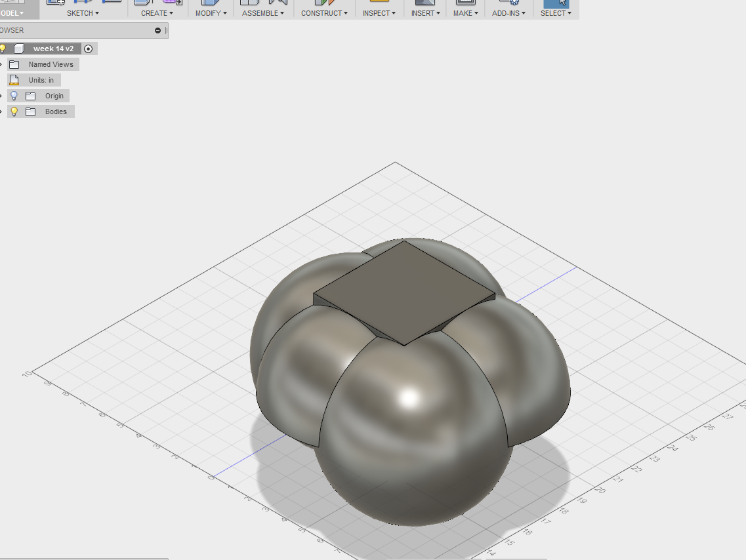The width and height of the screenshot is (746, 560).
Task: Open the SELECT toolbar menu
Action: tap(556, 13)
